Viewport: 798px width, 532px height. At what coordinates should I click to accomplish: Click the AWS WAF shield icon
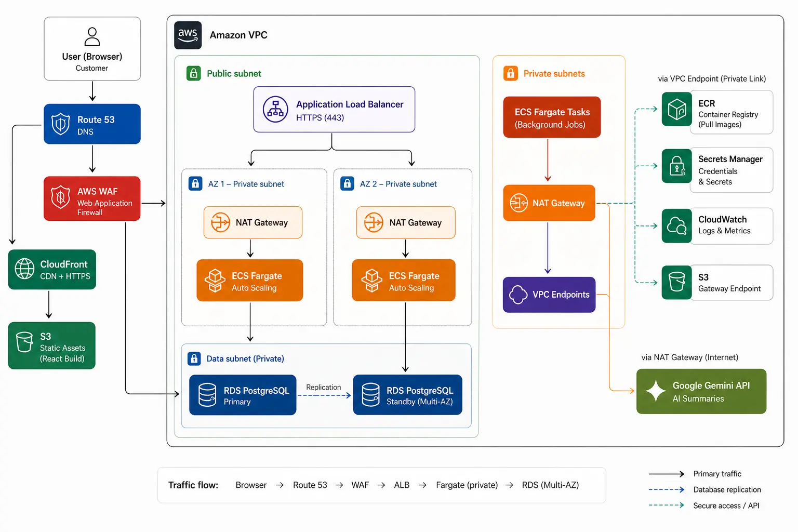61,197
